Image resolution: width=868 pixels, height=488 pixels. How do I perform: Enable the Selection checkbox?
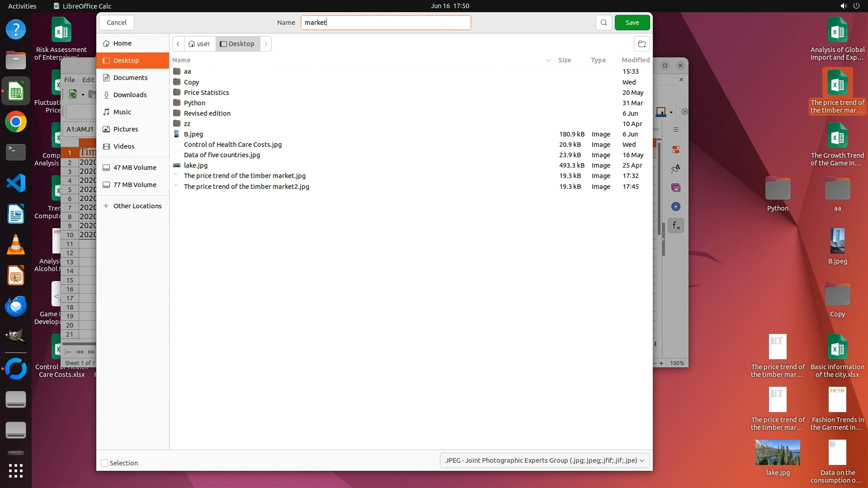pyautogui.click(x=104, y=463)
